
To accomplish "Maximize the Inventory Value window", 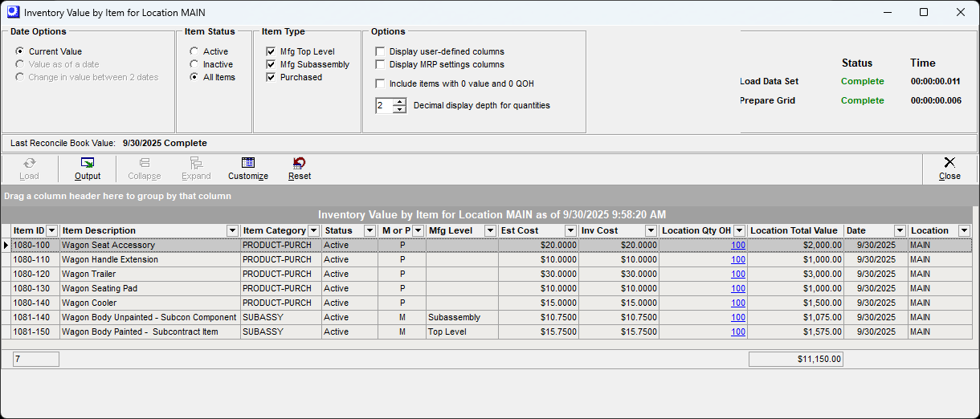I will coord(924,12).
